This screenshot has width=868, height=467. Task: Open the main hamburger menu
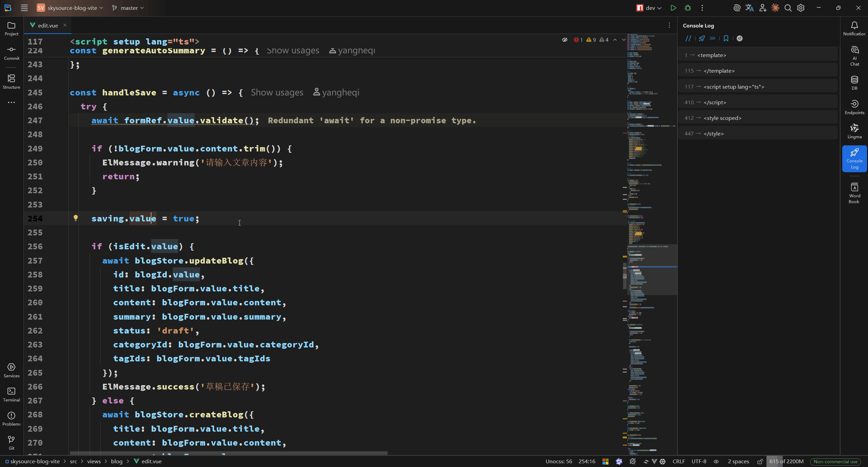[24, 8]
